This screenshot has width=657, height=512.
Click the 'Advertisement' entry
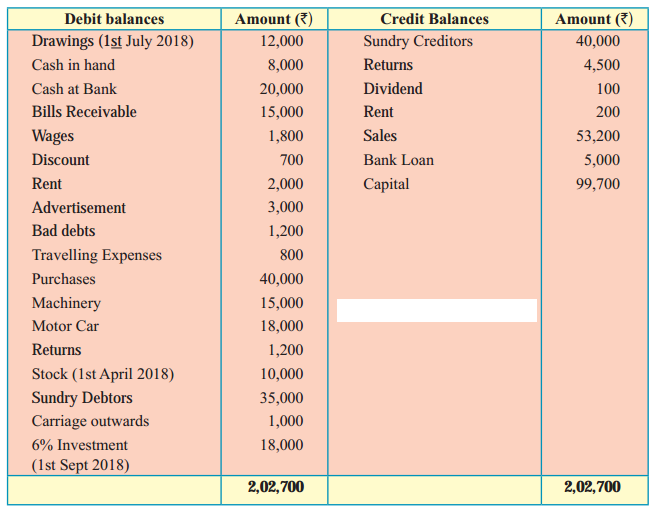tap(79, 208)
